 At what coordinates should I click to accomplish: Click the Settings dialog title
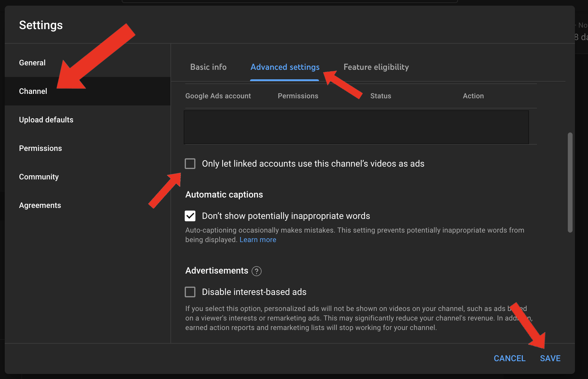41,25
